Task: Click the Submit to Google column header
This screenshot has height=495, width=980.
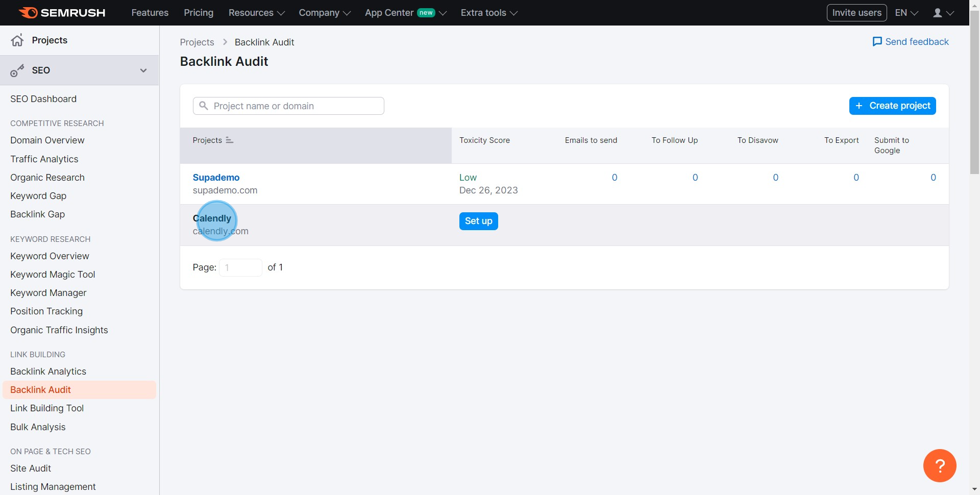Action: click(892, 145)
